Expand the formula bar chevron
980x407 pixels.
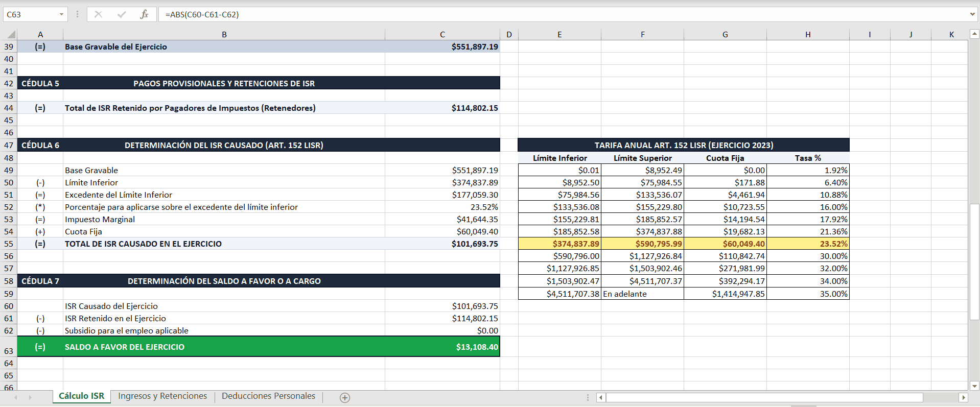[x=972, y=14]
